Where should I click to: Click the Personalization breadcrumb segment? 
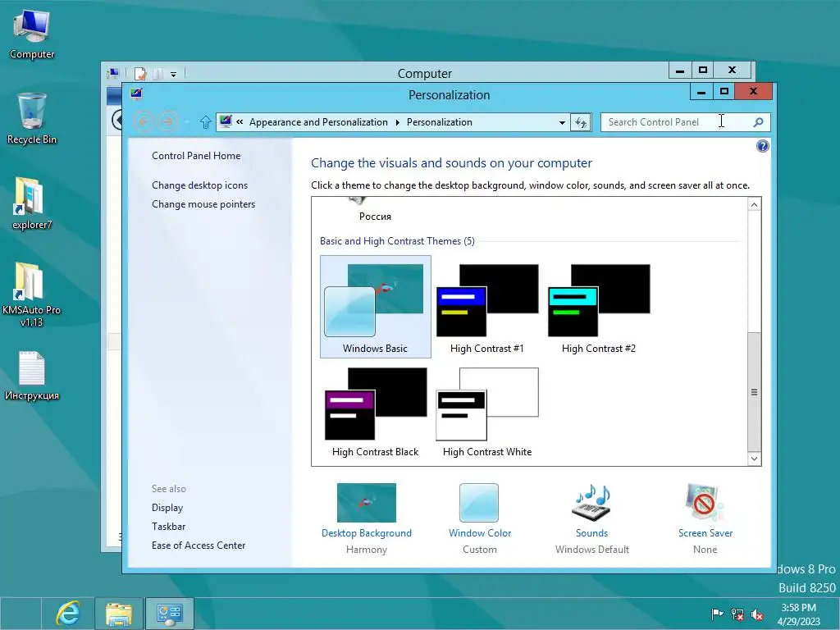(440, 122)
